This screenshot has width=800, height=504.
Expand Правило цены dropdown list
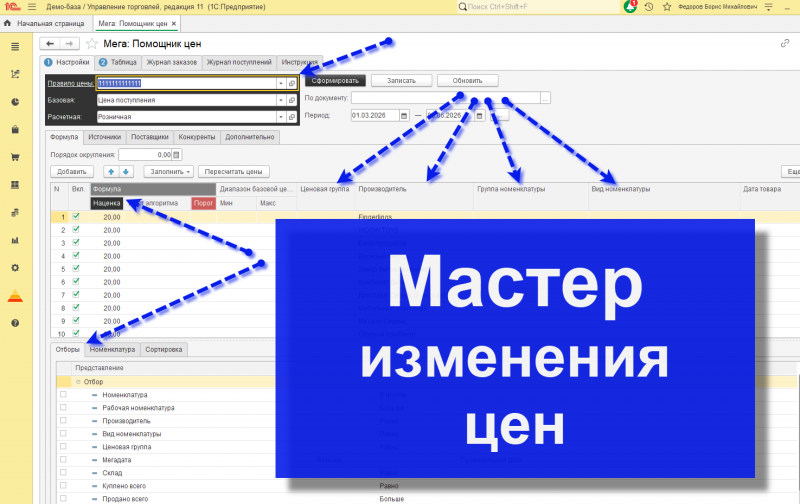[x=281, y=83]
